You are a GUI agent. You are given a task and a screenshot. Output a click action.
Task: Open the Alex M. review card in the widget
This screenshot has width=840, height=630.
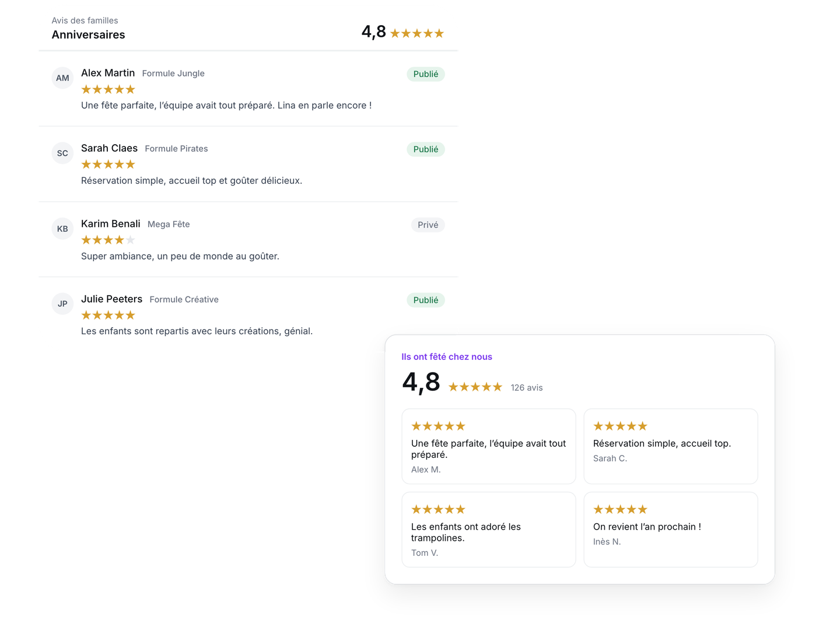[x=489, y=446]
